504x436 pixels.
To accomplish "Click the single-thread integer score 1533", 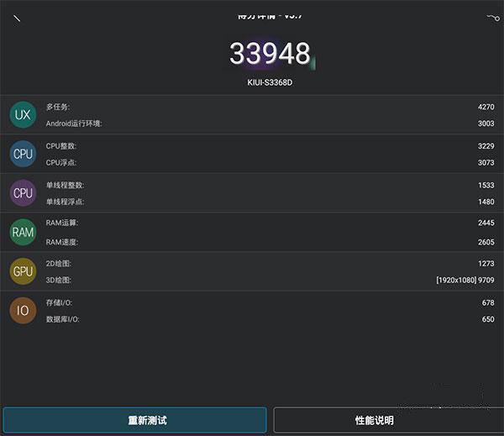I will [x=486, y=185].
